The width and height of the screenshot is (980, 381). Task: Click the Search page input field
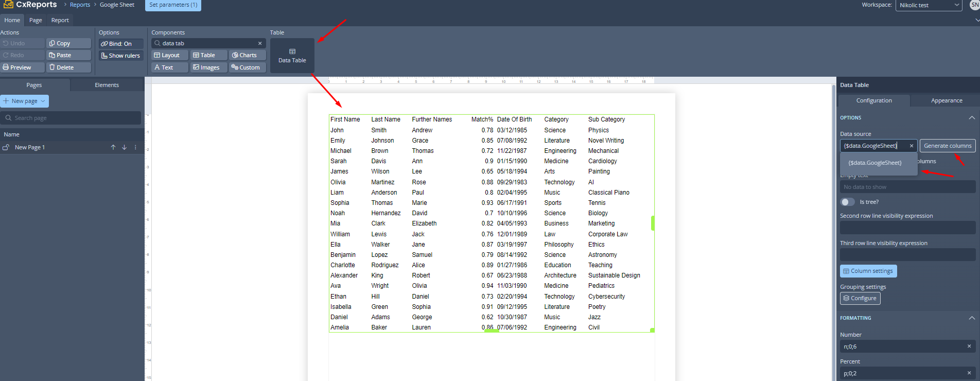point(71,118)
